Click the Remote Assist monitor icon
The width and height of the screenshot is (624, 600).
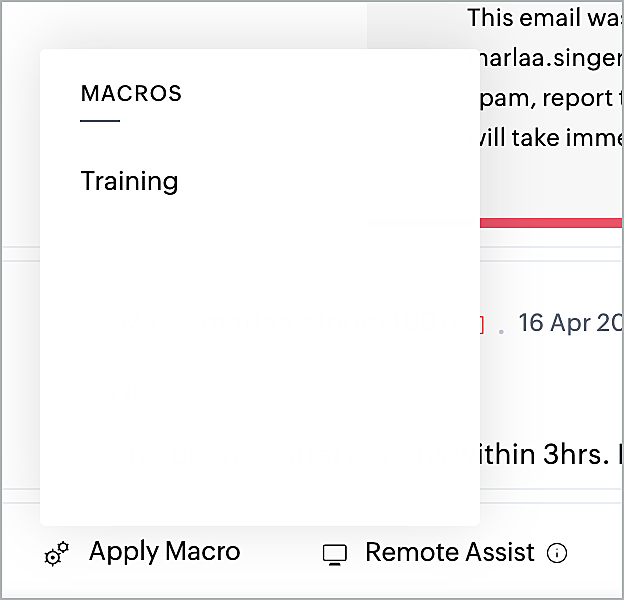pos(335,554)
